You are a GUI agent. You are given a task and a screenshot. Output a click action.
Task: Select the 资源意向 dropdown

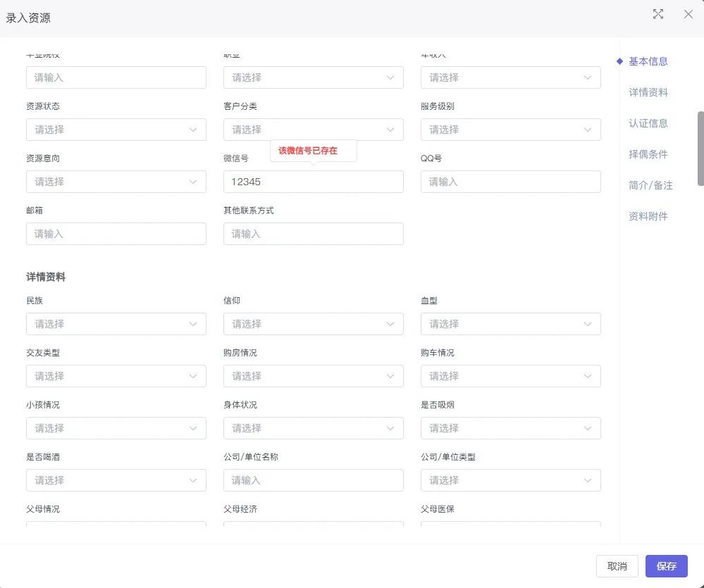click(x=116, y=182)
